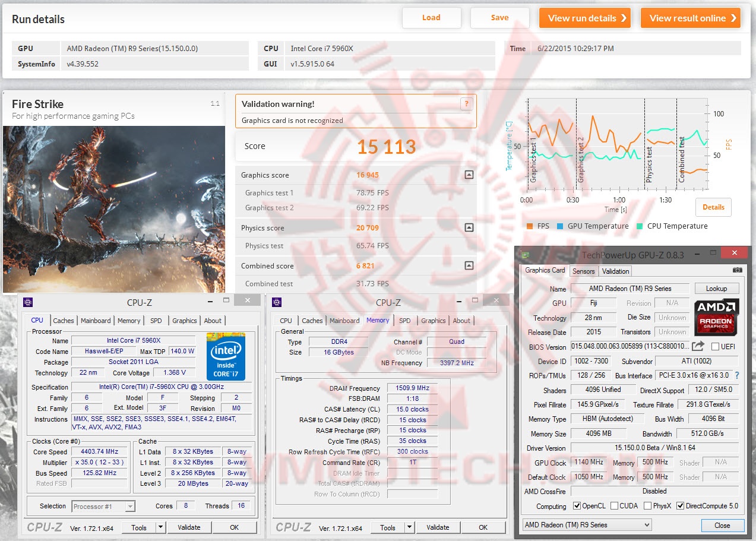Click the validation warning question mark icon
Viewport: 756px width, 541px height.
466,104
